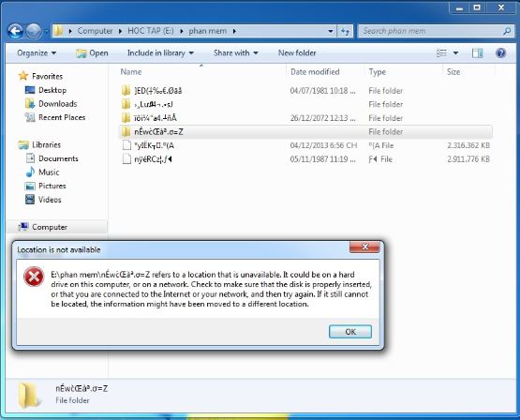Expand the Include in library dropdown
Viewport: 520px width, 420px height.
[160, 53]
